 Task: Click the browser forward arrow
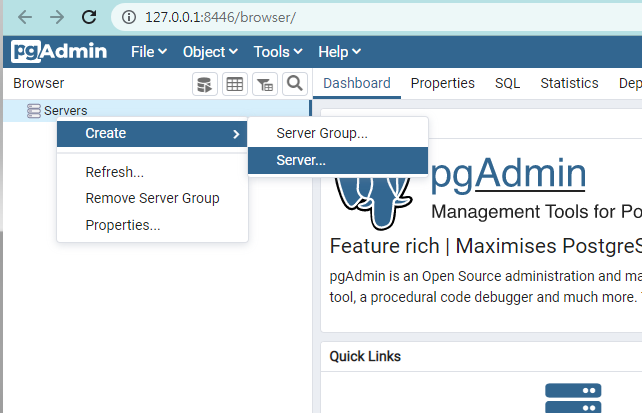coord(57,17)
